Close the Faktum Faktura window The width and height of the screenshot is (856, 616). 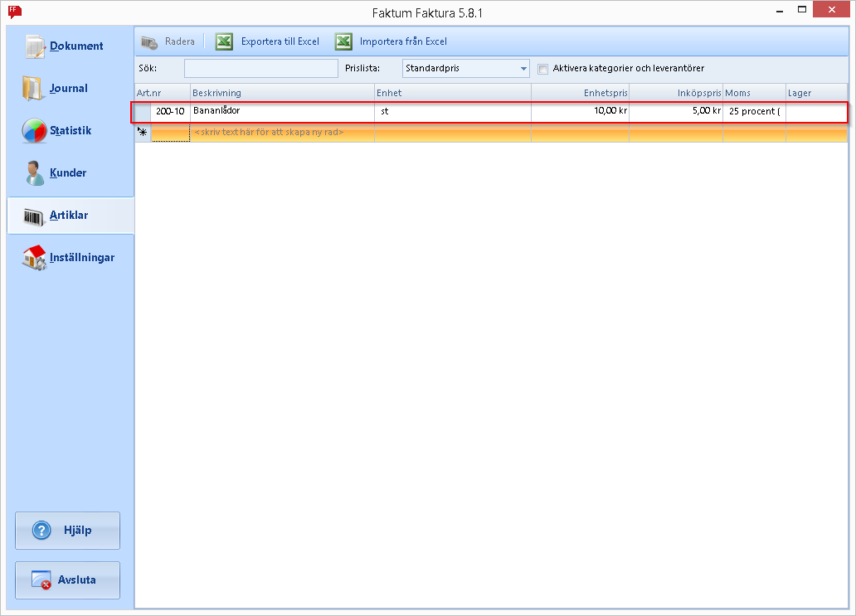[x=831, y=9]
